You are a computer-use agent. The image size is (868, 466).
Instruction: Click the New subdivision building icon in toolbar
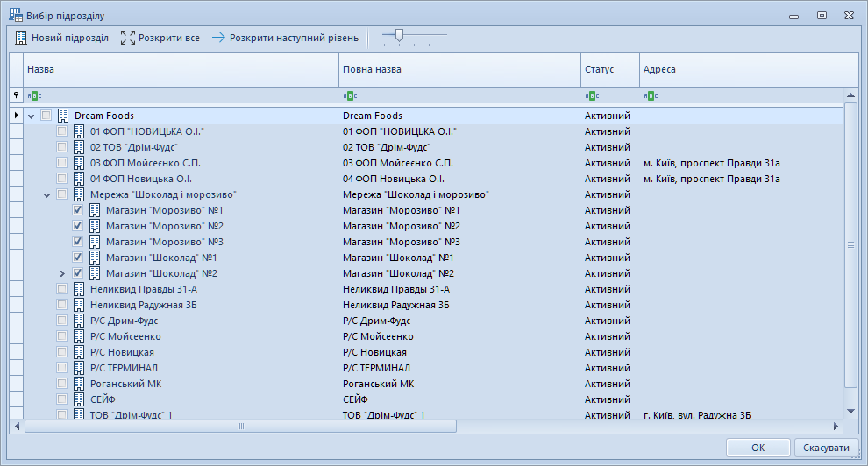22,38
